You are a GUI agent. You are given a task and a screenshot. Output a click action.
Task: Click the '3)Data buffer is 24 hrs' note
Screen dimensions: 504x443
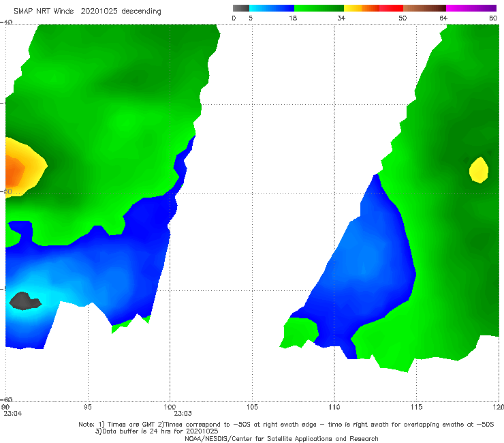pyautogui.click(x=157, y=431)
